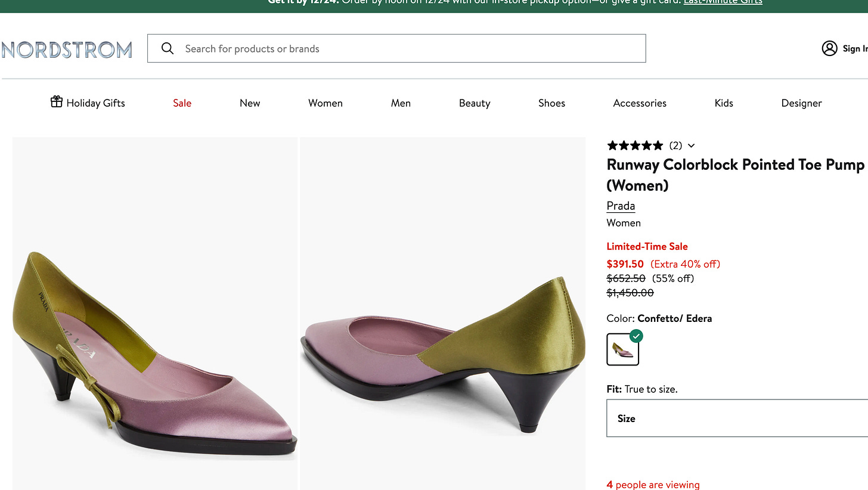
Task: Click the Prada brand link
Action: coord(621,206)
